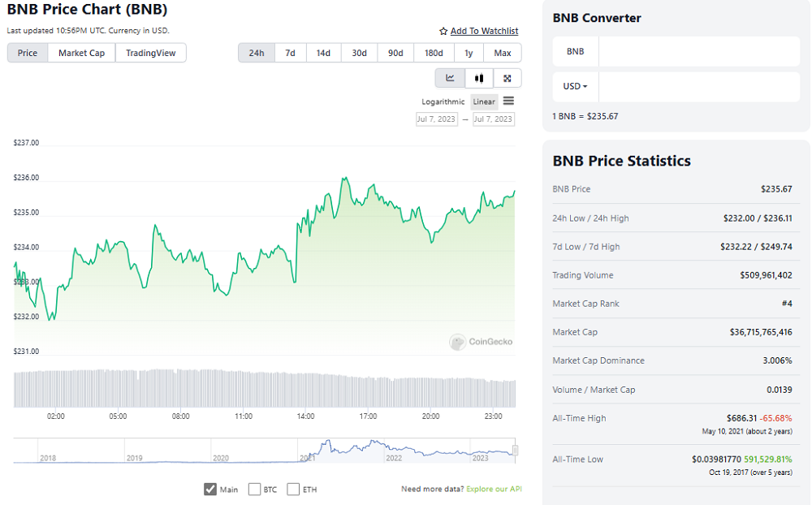Screen dimensions: 812x505
Task: Select the 180d time range
Action: pyautogui.click(x=434, y=53)
